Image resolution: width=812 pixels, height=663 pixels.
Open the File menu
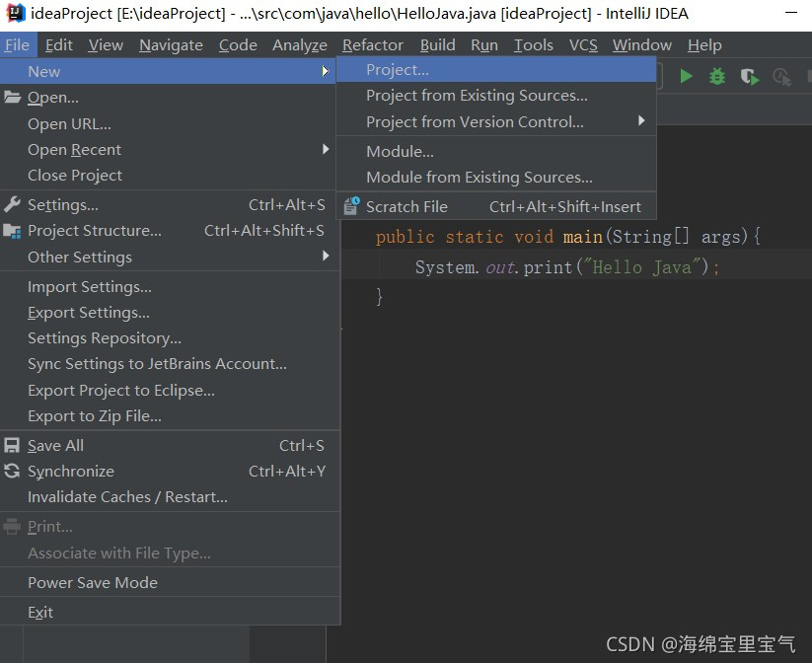pyautogui.click(x=17, y=45)
